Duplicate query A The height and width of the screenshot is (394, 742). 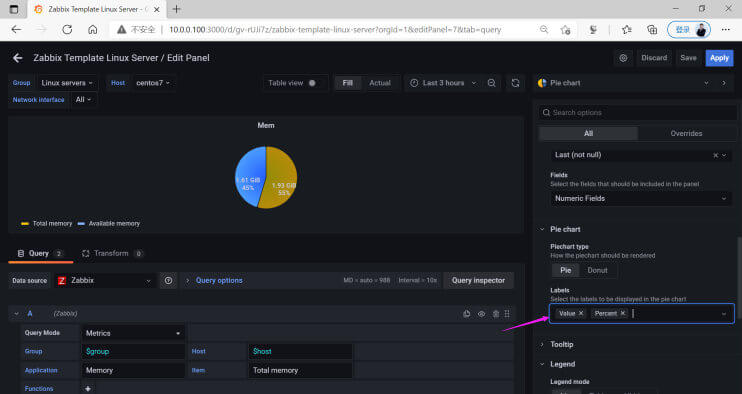(467, 314)
